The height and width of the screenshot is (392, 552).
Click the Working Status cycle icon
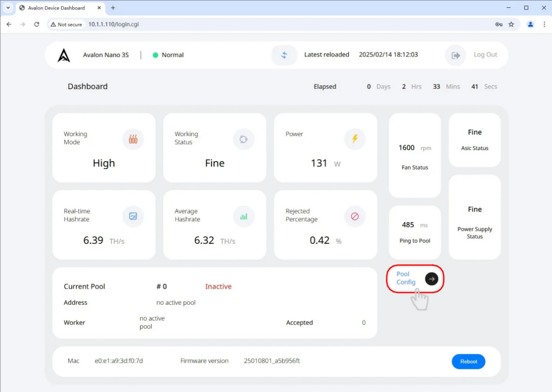[244, 139]
